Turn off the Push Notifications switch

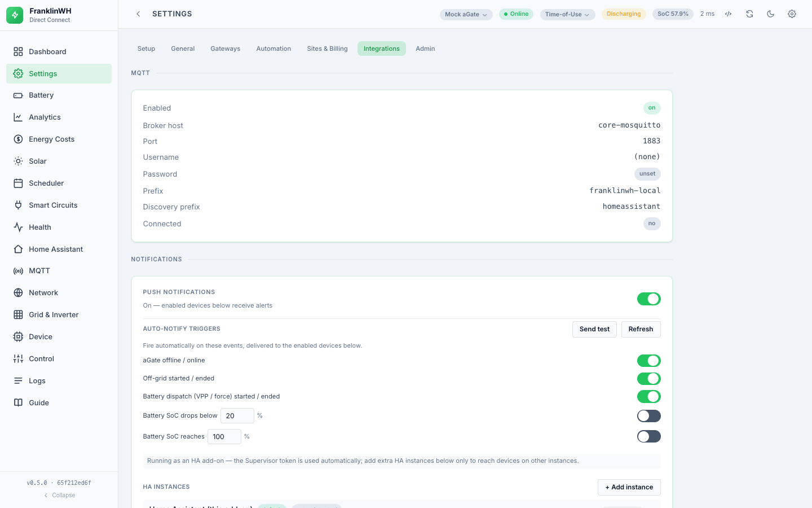649,299
